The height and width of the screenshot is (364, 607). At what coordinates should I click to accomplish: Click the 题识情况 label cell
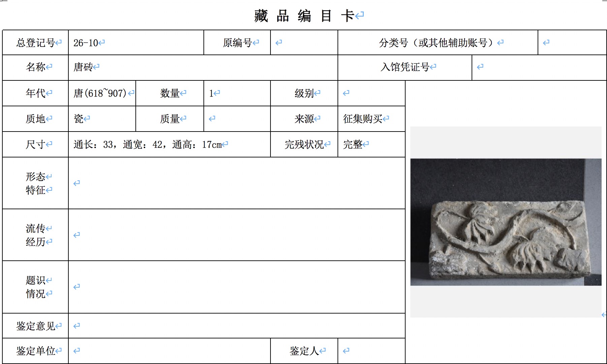point(35,287)
